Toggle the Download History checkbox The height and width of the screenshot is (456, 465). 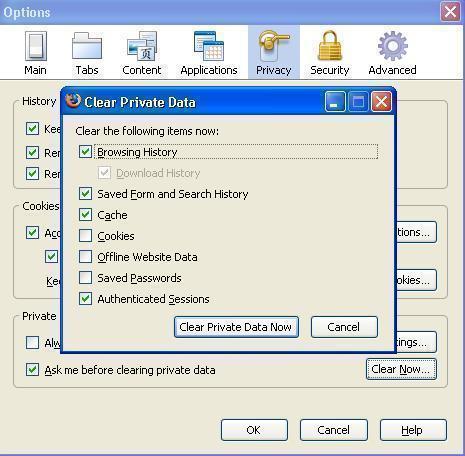click(x=104, y=173)
